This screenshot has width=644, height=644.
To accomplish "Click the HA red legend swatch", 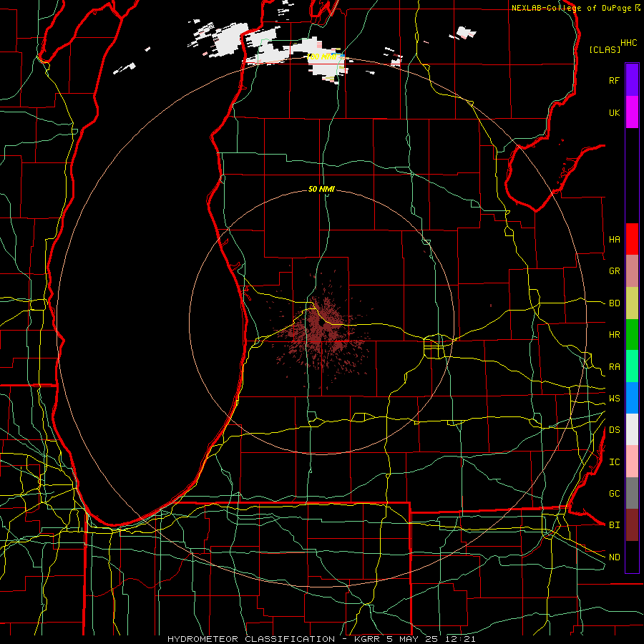I will 632,239.
